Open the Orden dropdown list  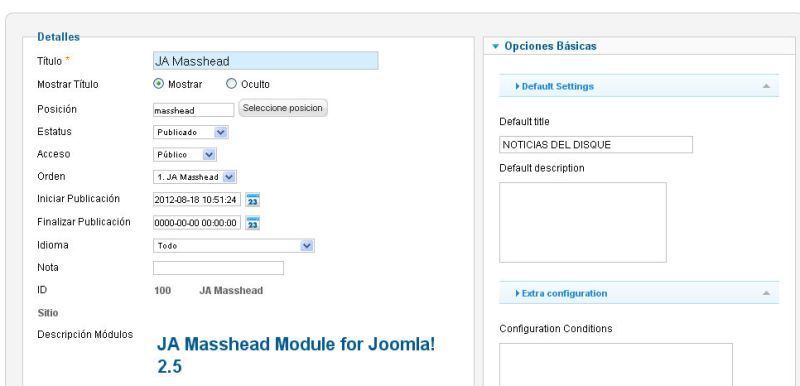coord(194,177)
